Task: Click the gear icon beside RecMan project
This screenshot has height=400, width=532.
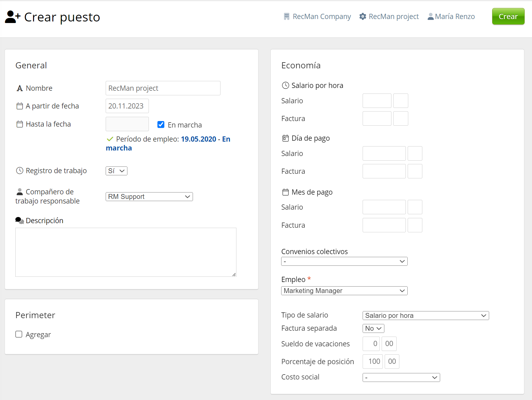Action: (x=363, y=17)
